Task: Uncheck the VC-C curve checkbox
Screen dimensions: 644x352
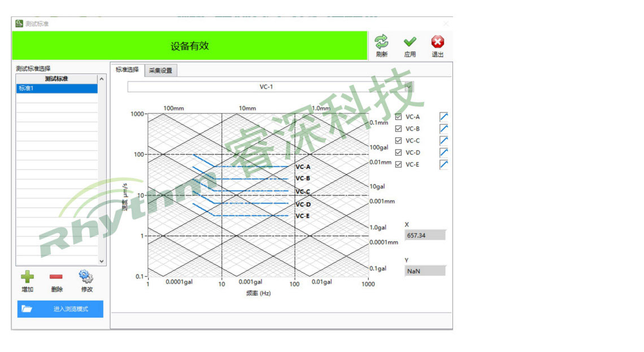Action: (398, 141)
